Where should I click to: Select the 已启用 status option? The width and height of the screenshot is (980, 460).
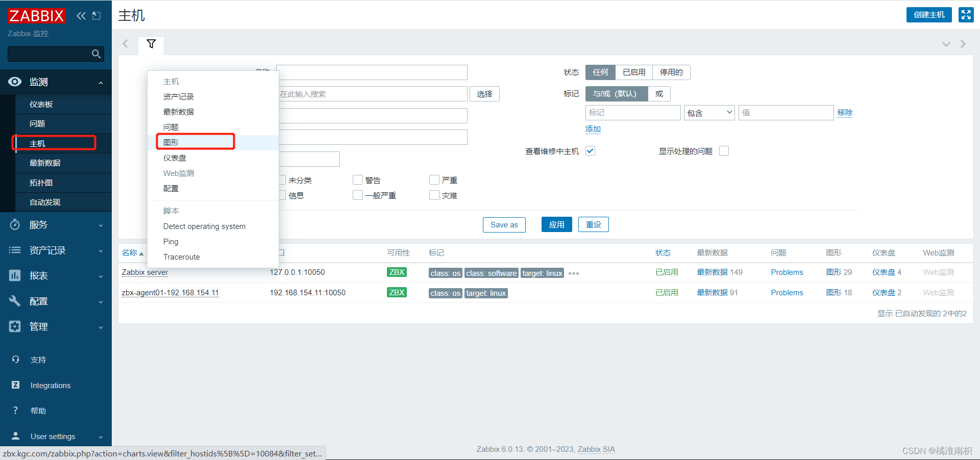[634, 72]
